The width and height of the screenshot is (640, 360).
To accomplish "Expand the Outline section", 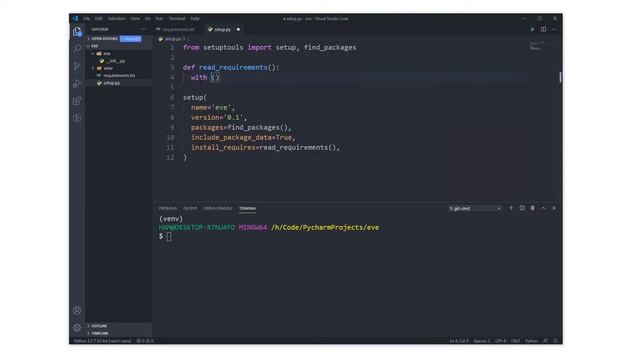I will (98, 326).
